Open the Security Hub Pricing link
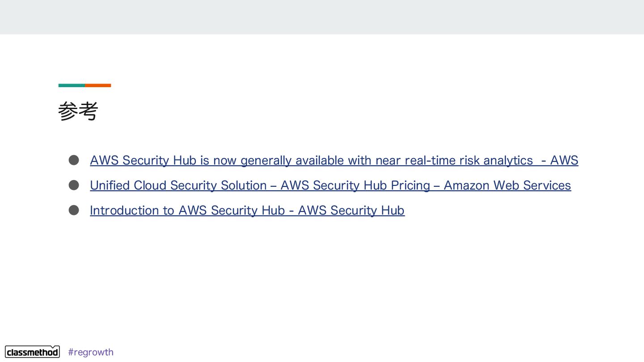644x362 pixels. click(330, 185)
